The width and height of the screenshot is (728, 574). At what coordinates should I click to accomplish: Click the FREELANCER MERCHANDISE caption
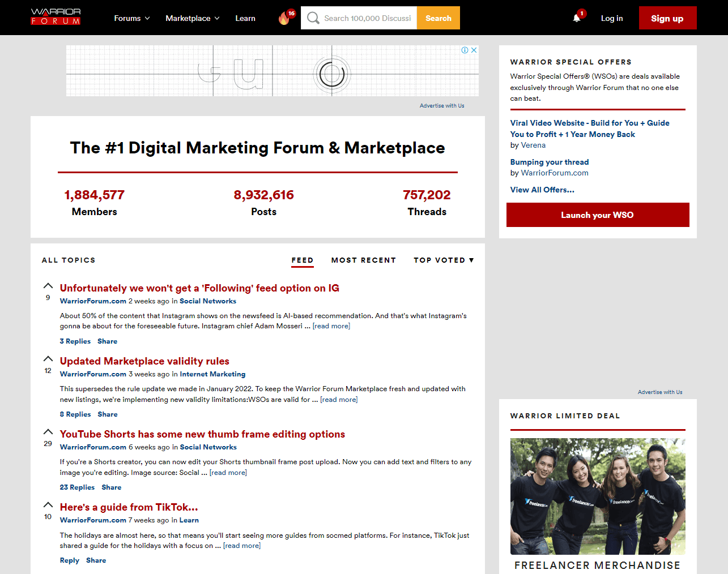coord(598,565)
